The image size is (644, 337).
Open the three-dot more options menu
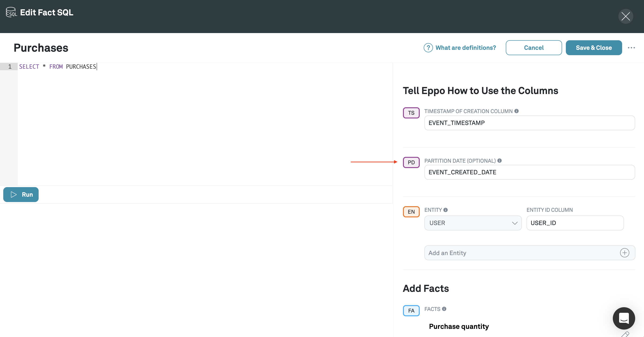point(631,48)
